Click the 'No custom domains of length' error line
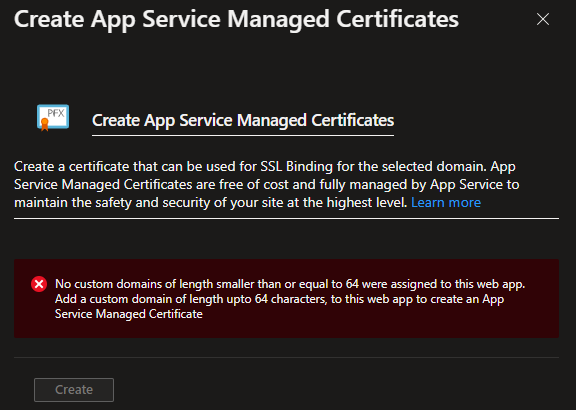576x410 pixels. pyautogui.click(x=290, y=284)
